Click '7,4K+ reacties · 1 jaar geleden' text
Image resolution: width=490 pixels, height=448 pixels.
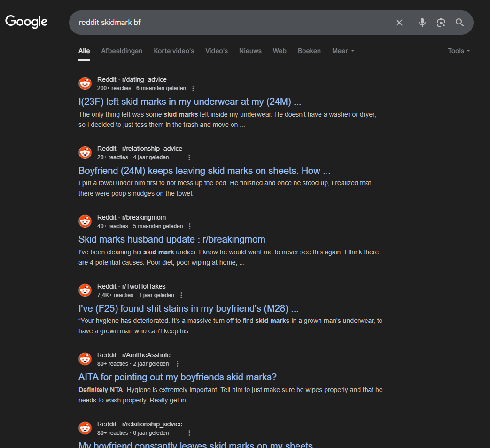tap(136, 295)
